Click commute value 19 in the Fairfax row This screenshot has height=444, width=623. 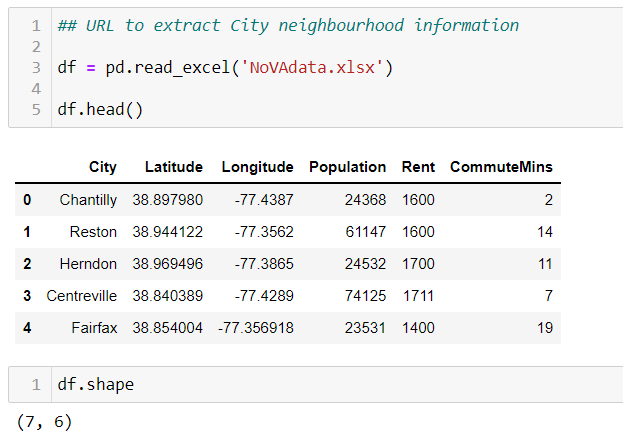click(545, 328)
